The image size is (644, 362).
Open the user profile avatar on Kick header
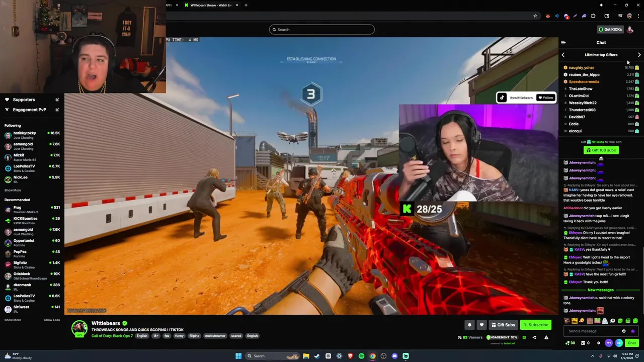(630, 29)
